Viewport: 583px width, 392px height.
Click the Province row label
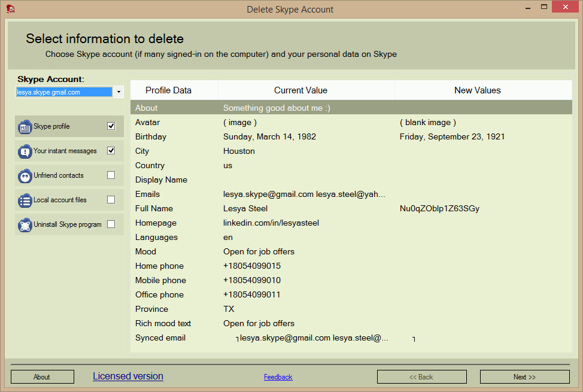(x=151, y=309)
